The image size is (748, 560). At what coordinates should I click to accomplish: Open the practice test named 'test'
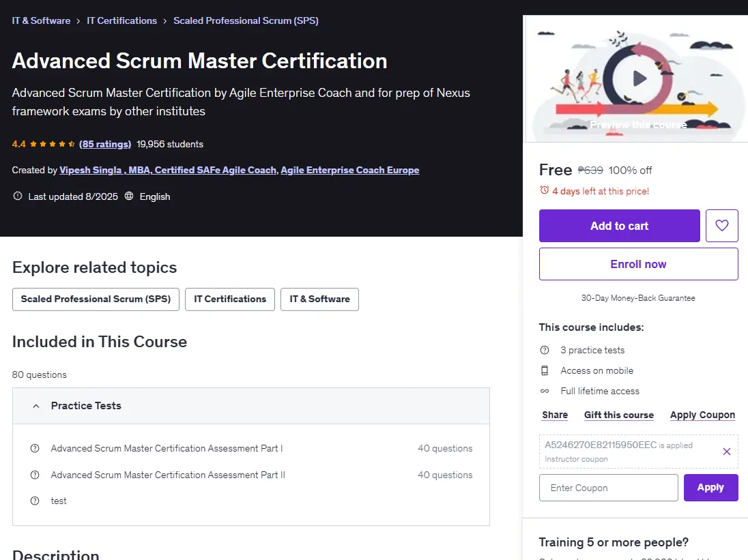point(59,501)
